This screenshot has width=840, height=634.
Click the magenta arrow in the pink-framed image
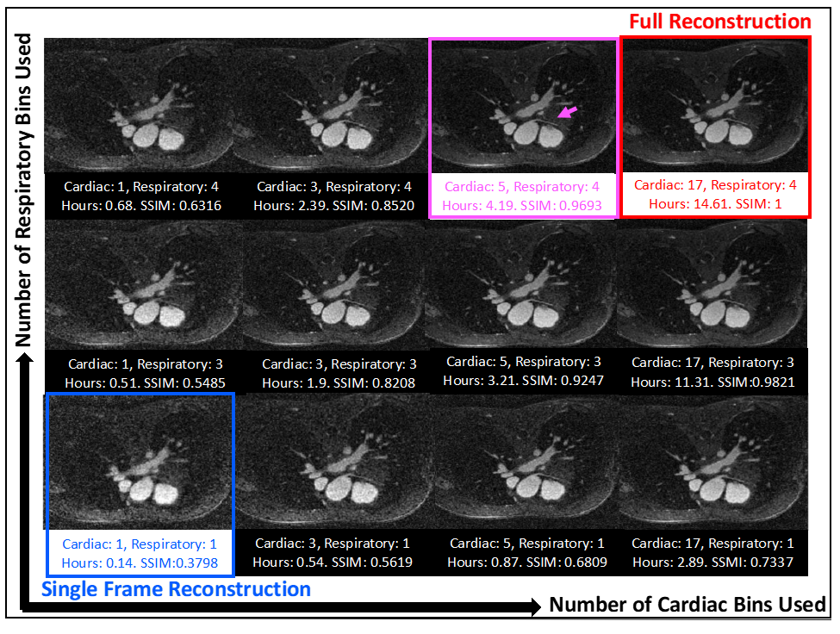(566, 112)
